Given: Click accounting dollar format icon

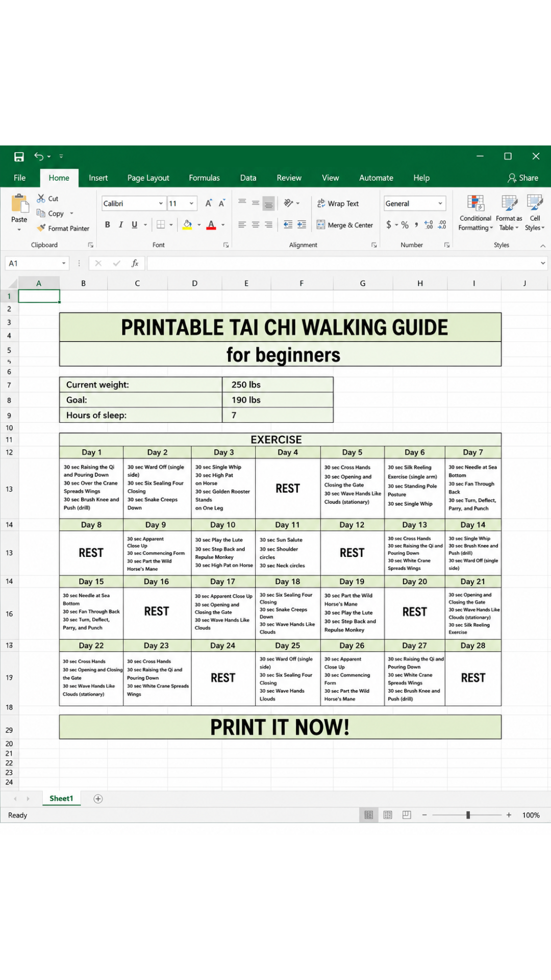Looking at the screenshot, I should [389, 225].
